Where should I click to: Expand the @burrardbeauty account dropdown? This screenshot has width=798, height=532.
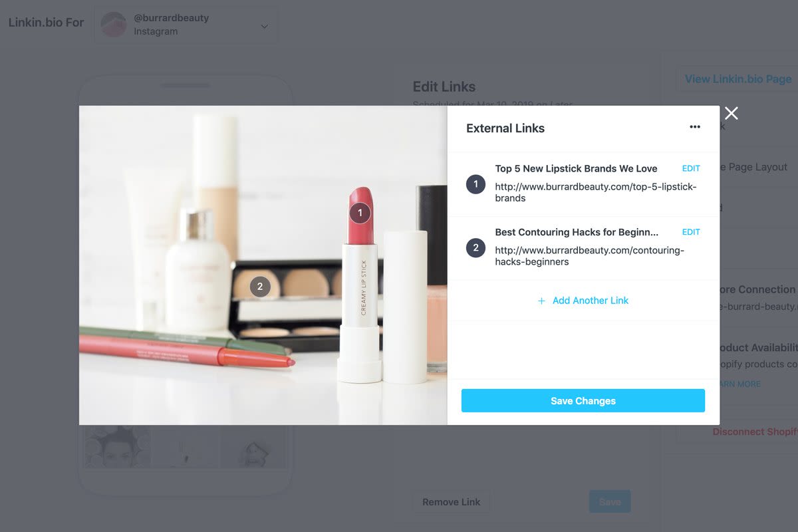pos(264,27)
